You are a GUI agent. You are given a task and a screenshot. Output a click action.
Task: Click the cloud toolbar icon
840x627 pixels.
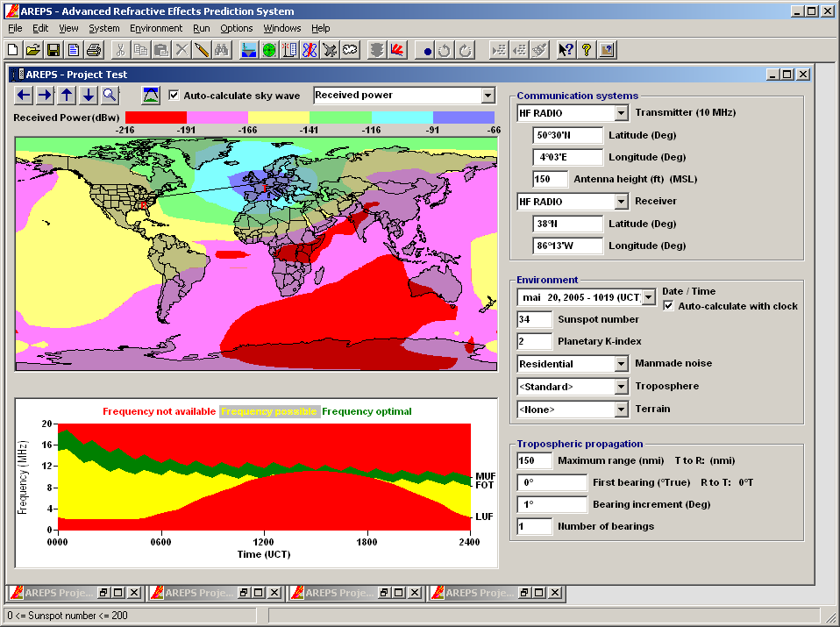(x=351, y=50)
